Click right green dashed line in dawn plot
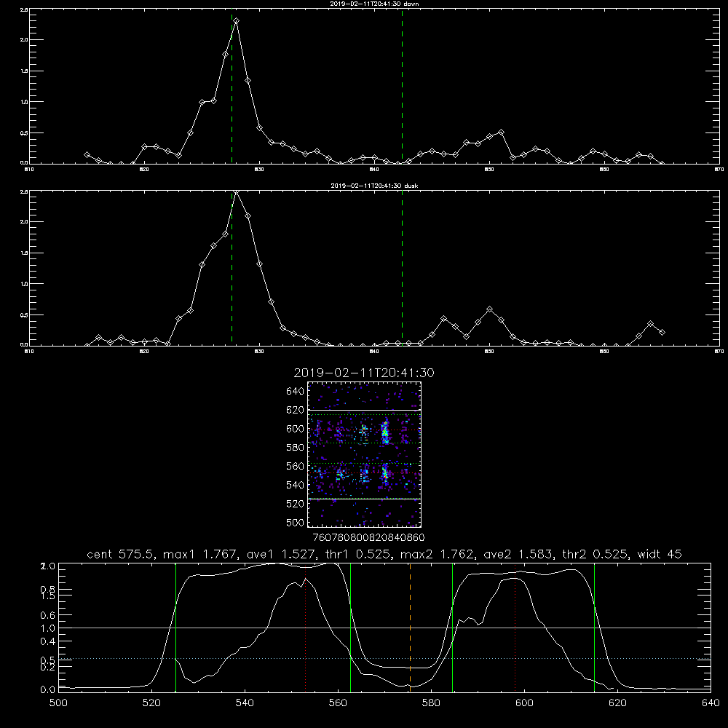This screenshot has height=728, width=728. coord(402,87)
